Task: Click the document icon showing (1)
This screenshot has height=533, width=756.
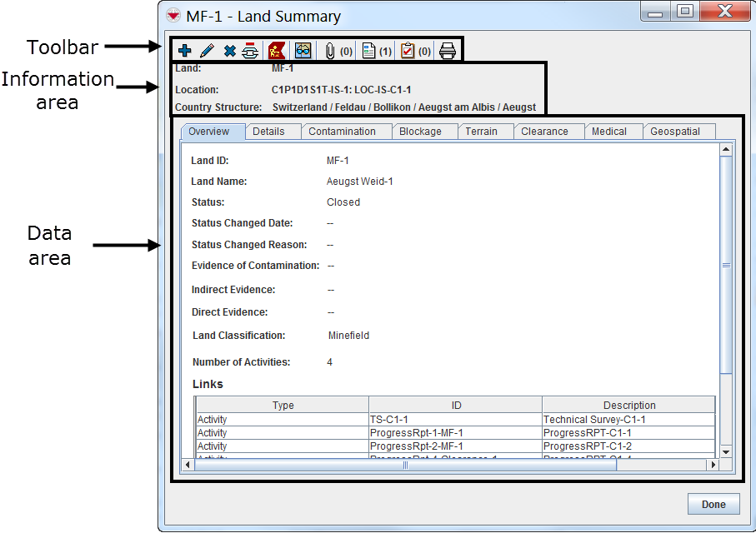Action: tap(369, 50)
